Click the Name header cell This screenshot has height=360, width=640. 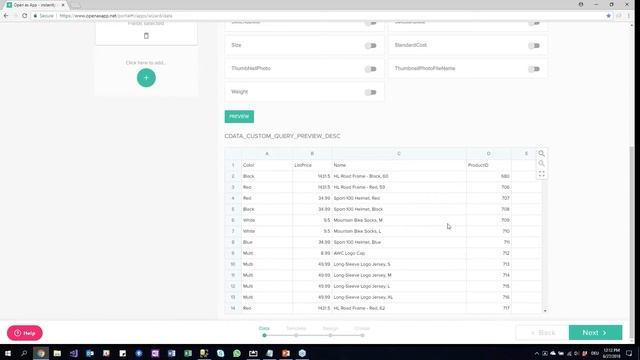pos(399,165)
